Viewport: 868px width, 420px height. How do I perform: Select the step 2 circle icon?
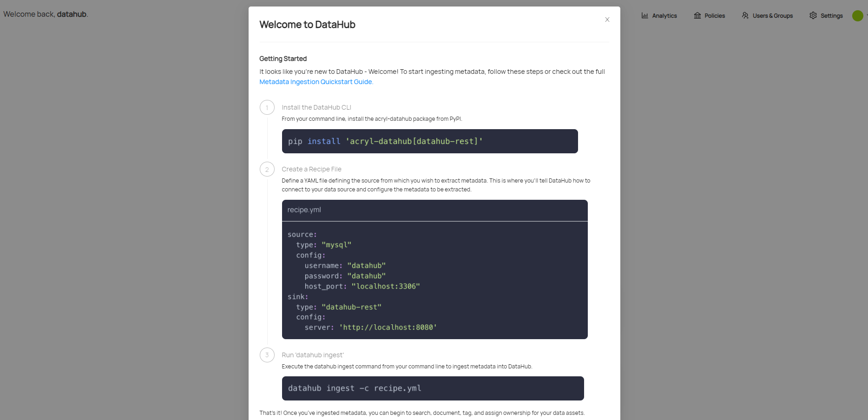[x=267, y=169]
